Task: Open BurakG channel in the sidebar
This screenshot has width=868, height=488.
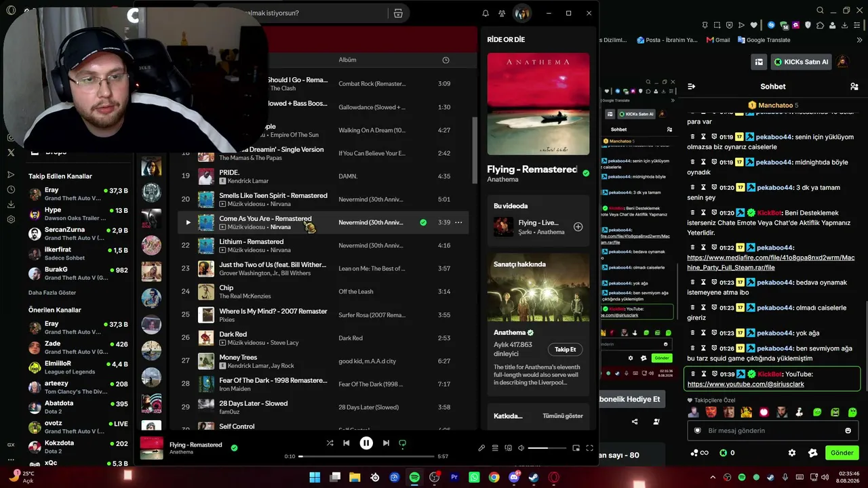Action: pyautogui.click(x=78, y=273)
